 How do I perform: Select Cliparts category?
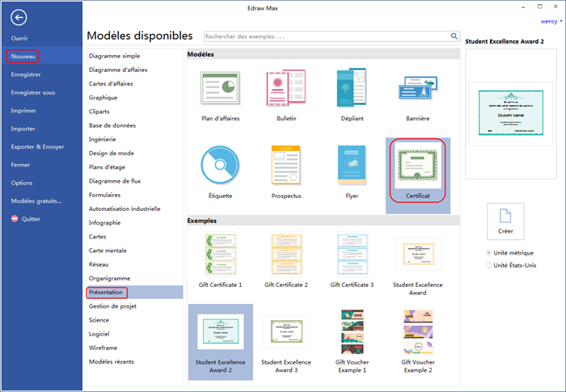pos(99,112)
